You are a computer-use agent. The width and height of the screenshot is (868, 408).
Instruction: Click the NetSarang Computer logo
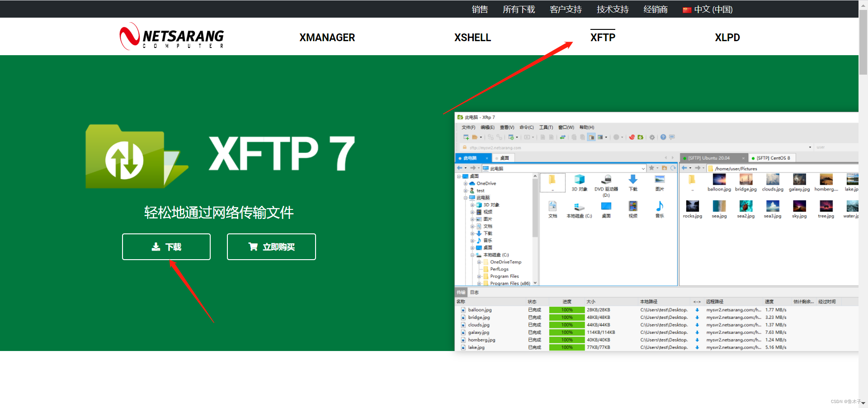172,37
